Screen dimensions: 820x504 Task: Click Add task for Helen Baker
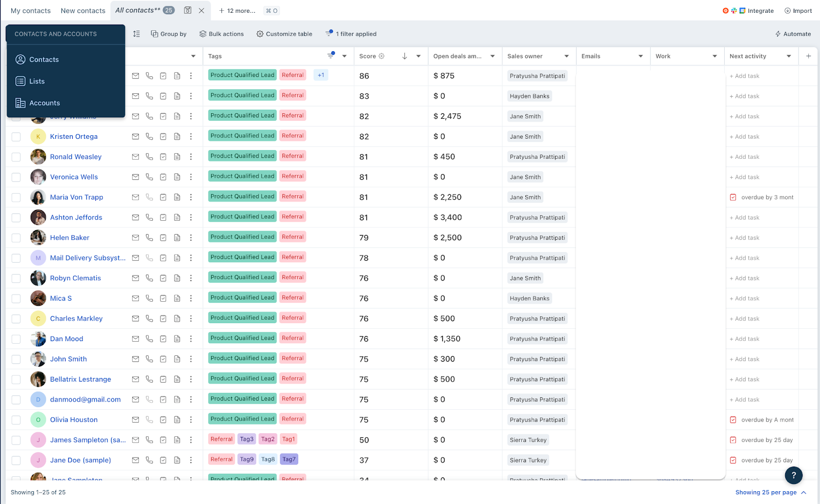(745, 238)
